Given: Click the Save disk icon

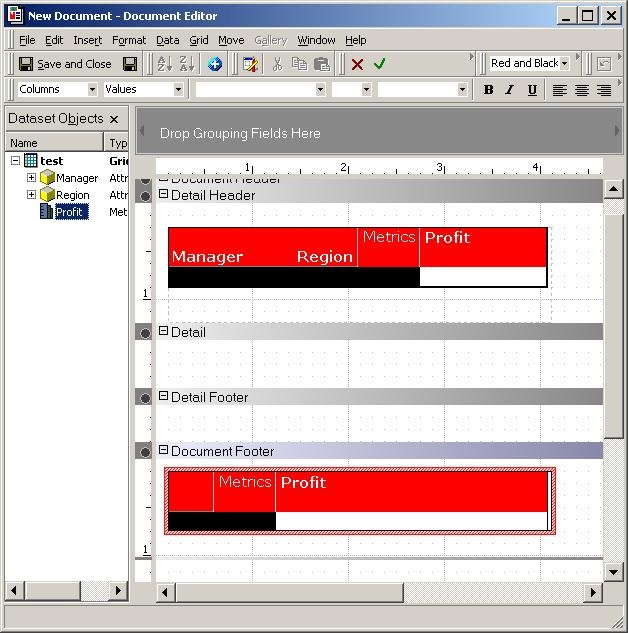Looking at the screenshot, I should point(130,64).
